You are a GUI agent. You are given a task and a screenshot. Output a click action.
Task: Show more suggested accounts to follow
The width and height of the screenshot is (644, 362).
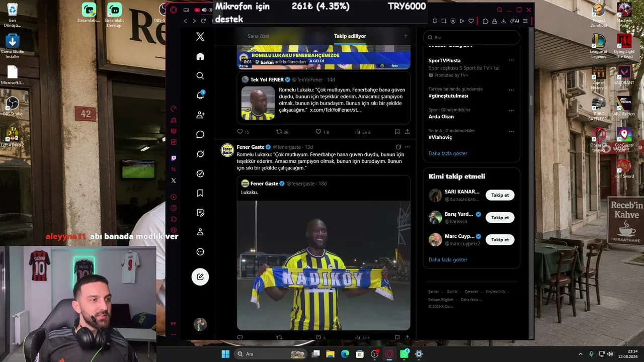tap(448, 259)
